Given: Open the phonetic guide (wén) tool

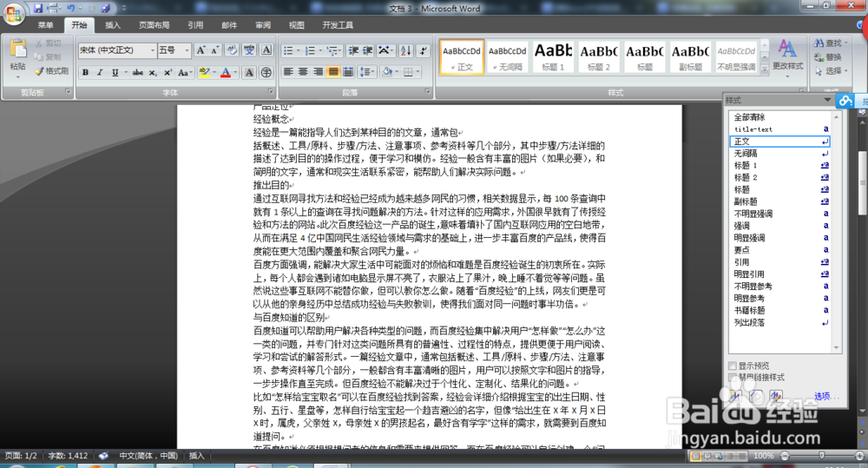Looking at the screenshot, I should [249, 50].
